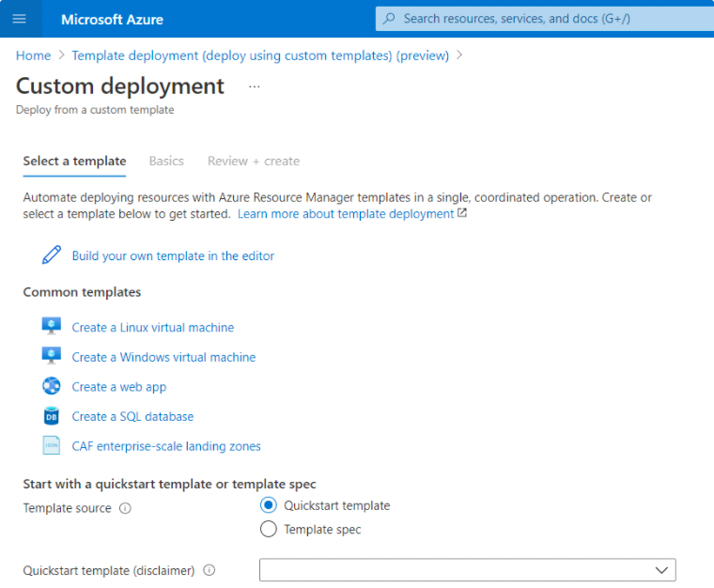
Task: Click the pencil icon for template editor
Action: point(52,255)
